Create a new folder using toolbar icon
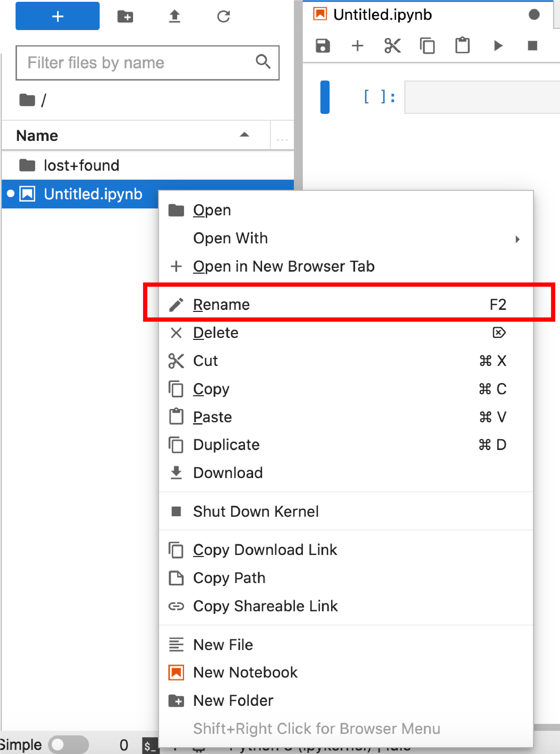Viewport: 560px width, 754px height. coord(125,16)
